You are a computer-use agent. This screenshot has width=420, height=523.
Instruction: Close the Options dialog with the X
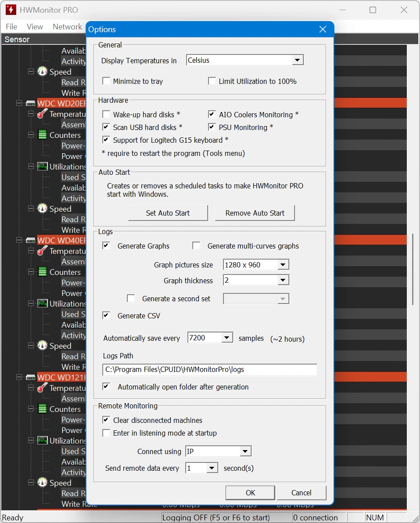[323, 29]
